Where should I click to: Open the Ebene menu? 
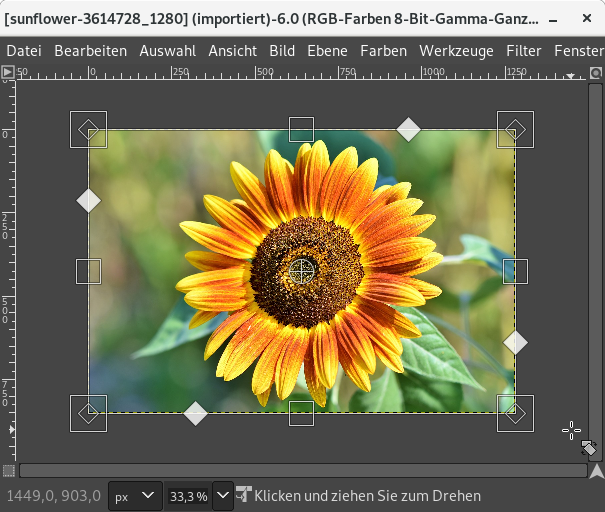click(x=327, y=51)
